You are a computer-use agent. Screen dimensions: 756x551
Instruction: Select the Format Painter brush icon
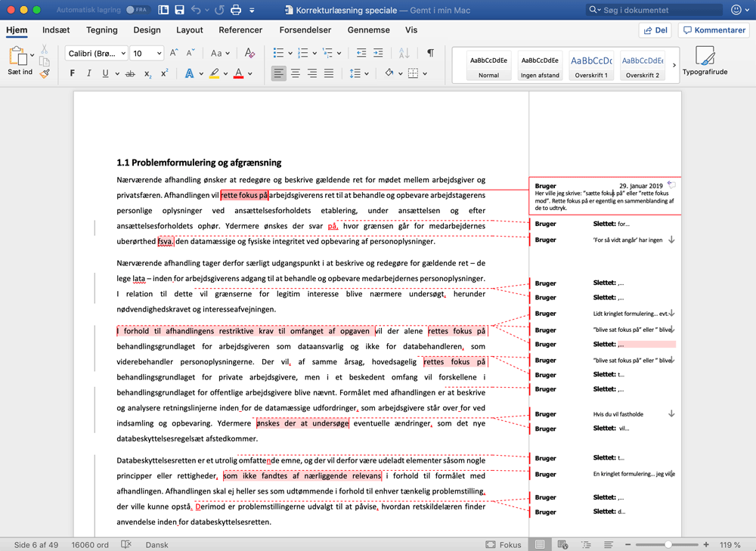pos(45,74)
